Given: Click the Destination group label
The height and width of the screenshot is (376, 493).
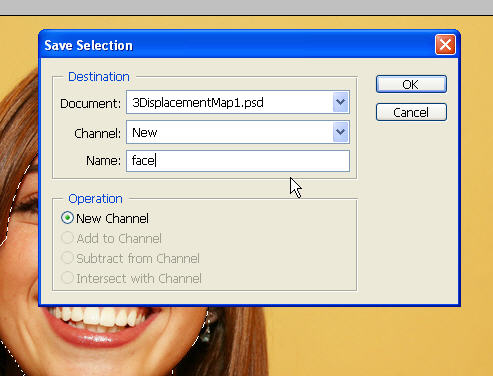Looking at the screenshot, I should point(99,77).
